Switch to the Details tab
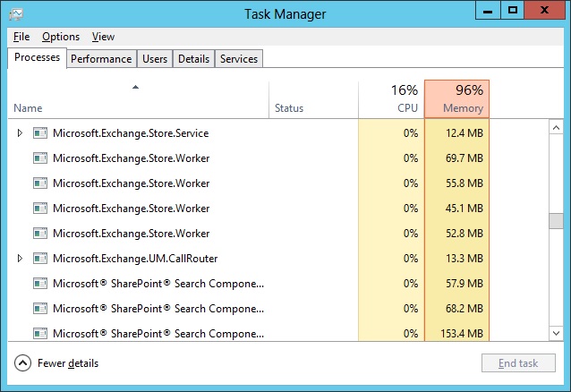Viewport: 571px width, 392px height. pos(193,59)
